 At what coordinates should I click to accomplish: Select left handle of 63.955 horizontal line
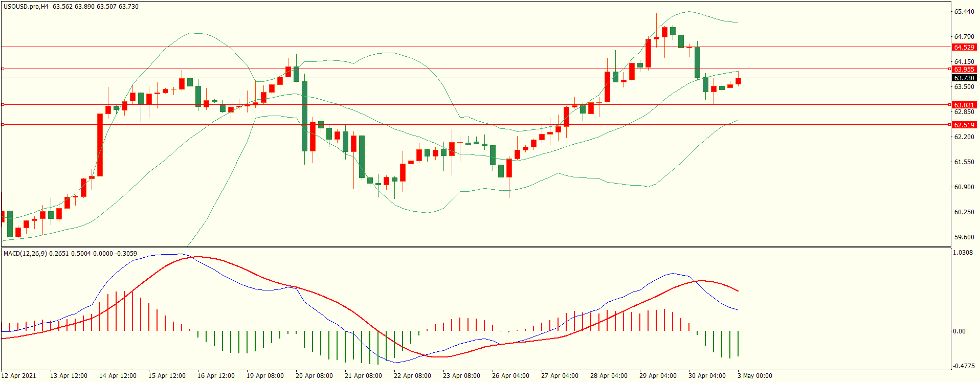coord(3,69)
